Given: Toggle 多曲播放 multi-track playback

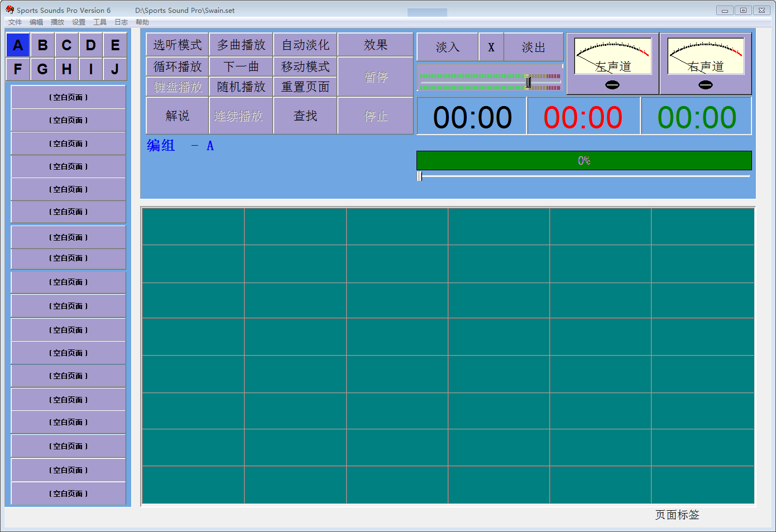Looking at the screenshot, I should coord(241,45).
